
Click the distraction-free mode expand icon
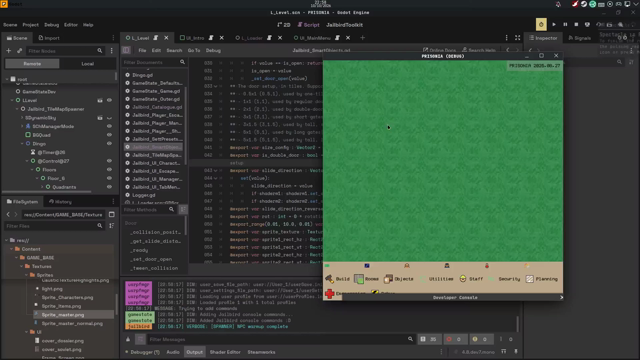518,38
